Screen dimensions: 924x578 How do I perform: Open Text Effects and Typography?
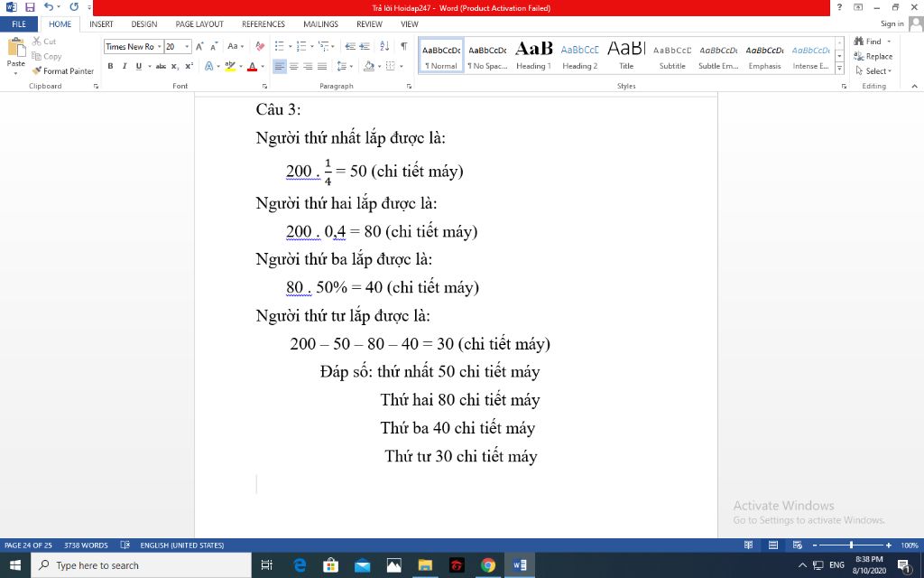click(x=209, y=66)
